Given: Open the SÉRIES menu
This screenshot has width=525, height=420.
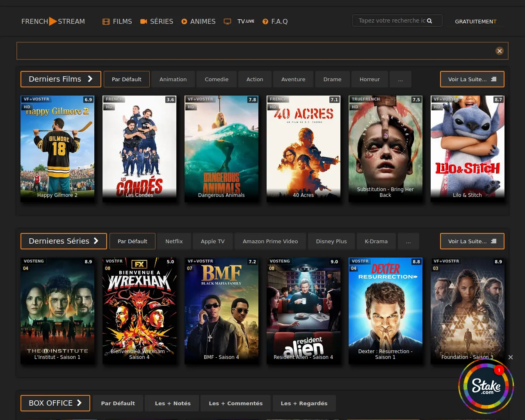Looking at the screenshot, I should (x=157, y=21).
